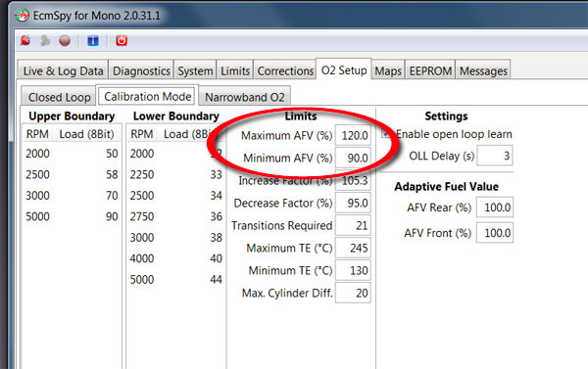Select Lower Boundary RPM 2750 cell
Viewport: 588px width, 369px height.
click(x=142, y=216)
